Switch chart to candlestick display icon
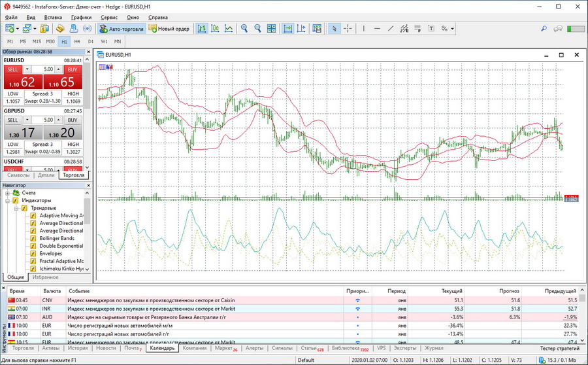 tap(216, 29)
